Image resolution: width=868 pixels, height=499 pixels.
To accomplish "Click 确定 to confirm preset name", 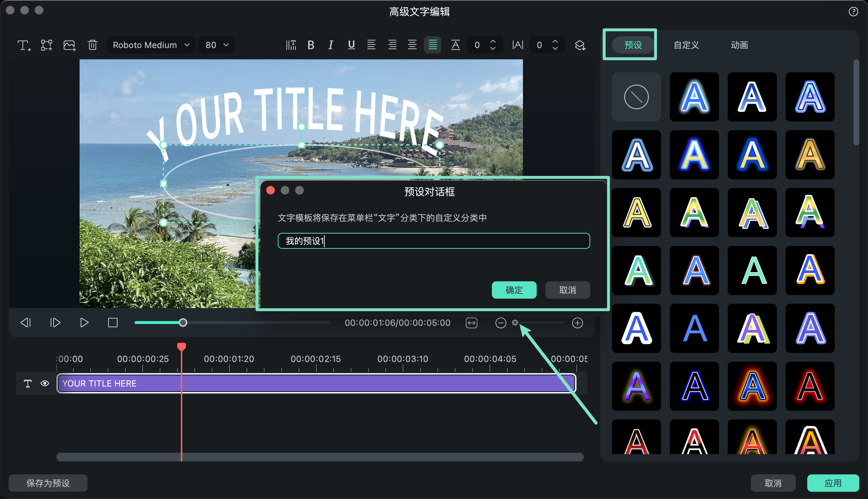I will click(x=515, y=290).
